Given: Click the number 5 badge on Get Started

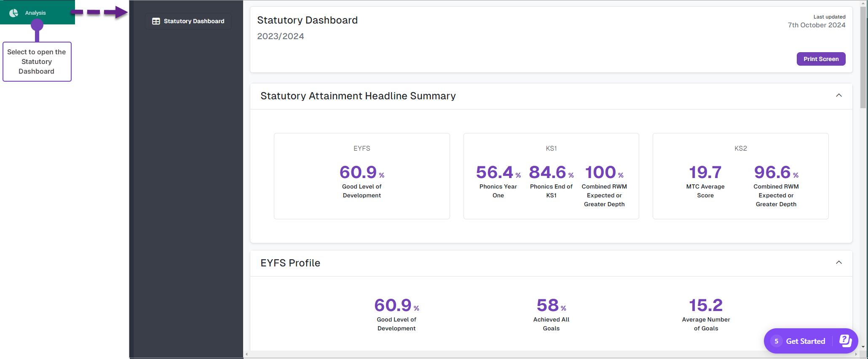Looking at the screenshot, I should [x=776, y=341].
